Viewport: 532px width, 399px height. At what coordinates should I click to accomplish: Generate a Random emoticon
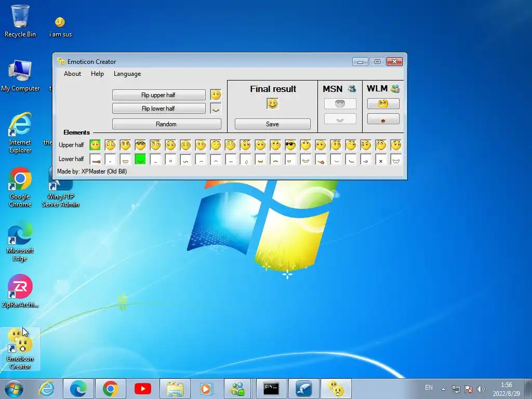(167, 124)
